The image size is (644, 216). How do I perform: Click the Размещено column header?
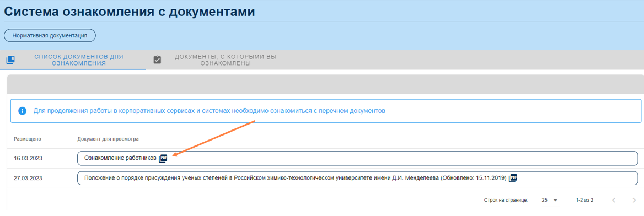tap(28, 139)
